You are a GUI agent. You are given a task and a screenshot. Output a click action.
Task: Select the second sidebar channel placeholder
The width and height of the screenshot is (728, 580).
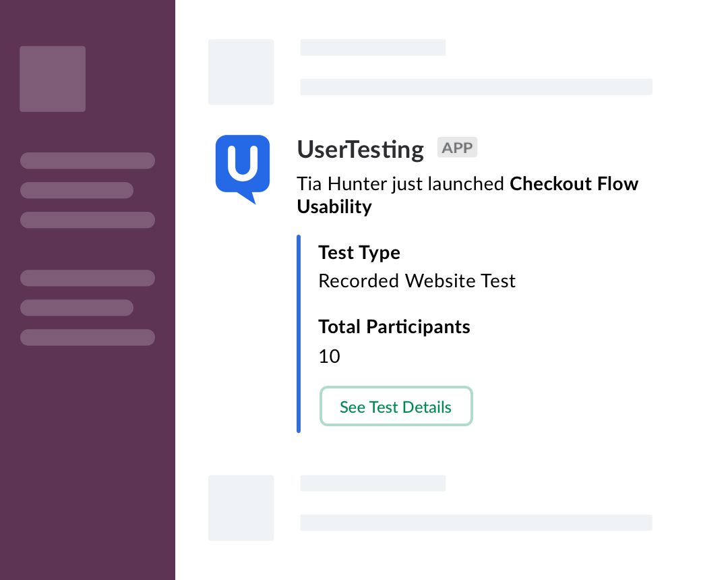[77, 190]
